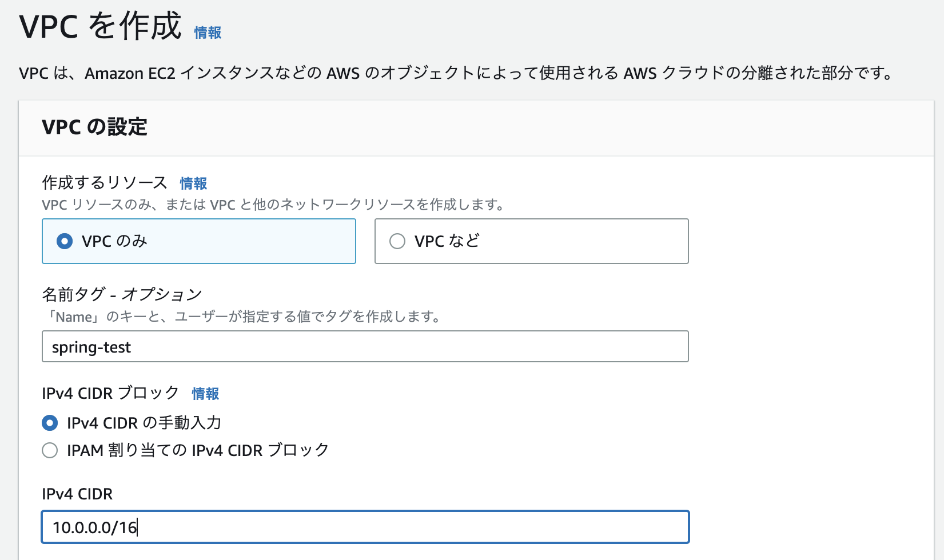944x560 pixels.
Task: Switch CIDR entry to IPAM allocation
Action: (x=50, y=450)
